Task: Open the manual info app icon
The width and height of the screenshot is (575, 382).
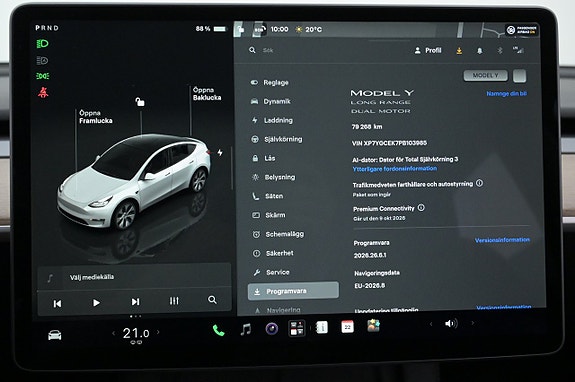Action: tap(322, 327)
